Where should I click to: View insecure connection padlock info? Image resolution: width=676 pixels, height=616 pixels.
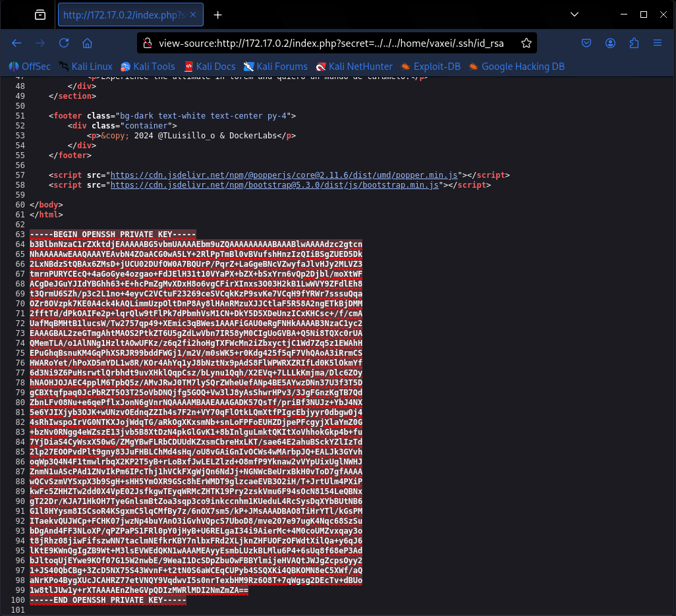(148, 43)
